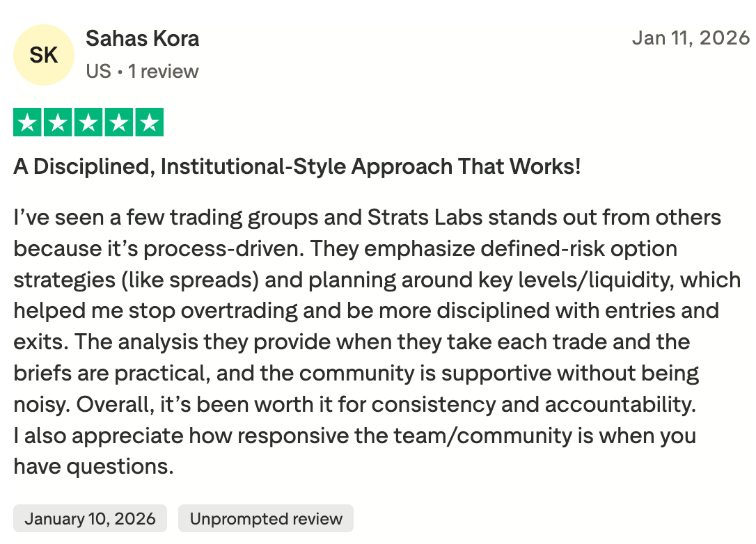Click the fifth (last) rating star
The image size is (756, 544).
149,122
